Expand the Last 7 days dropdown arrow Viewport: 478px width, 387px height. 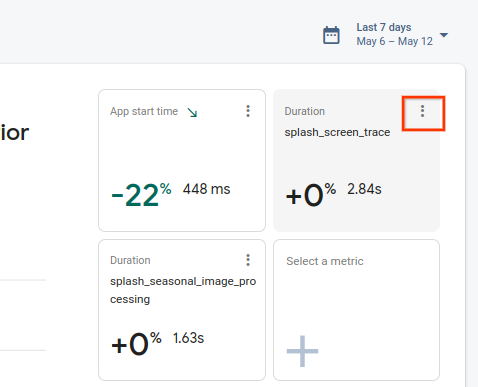coord(444,35)
